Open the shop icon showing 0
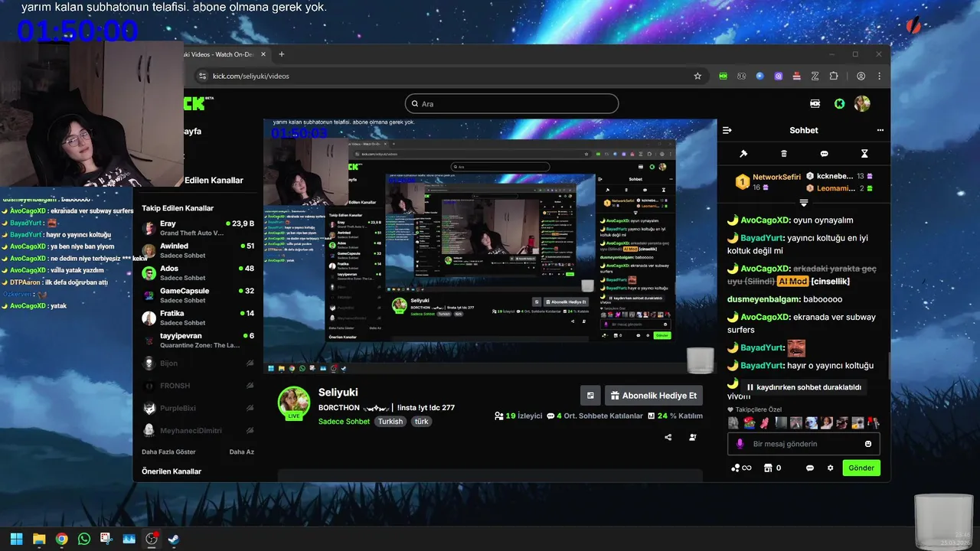This screenshot has width=980, height=551. (x=772, y=468)
